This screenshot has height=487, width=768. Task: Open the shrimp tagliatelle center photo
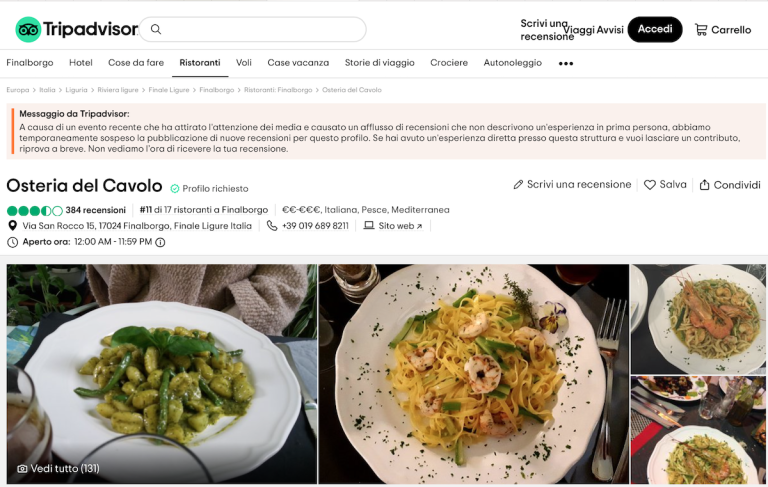[x=474, y=374]
